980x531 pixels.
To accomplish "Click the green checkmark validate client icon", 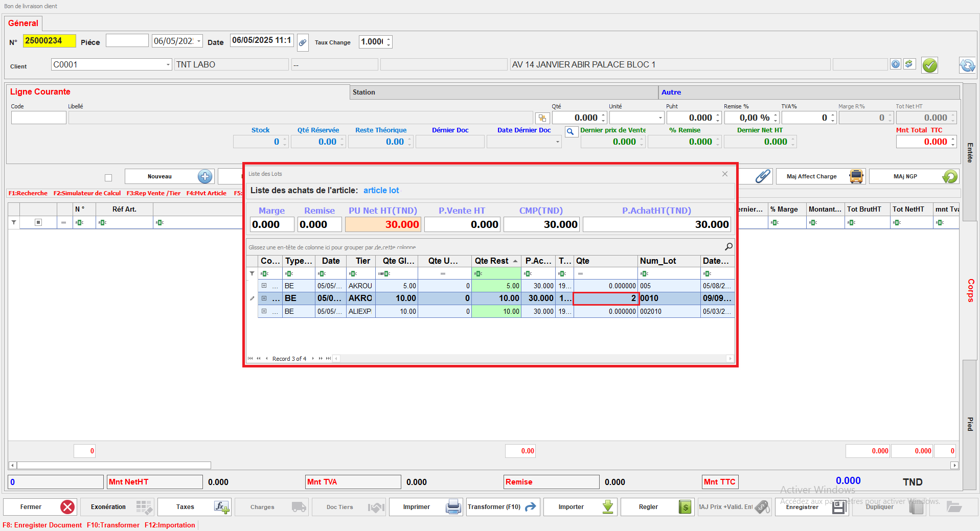I will 929,65.
